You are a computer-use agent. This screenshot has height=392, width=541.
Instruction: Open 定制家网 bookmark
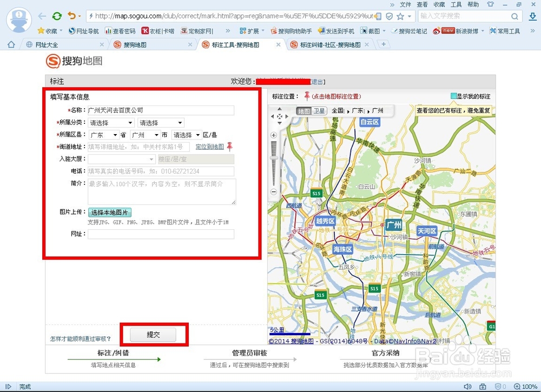point(197,31)
